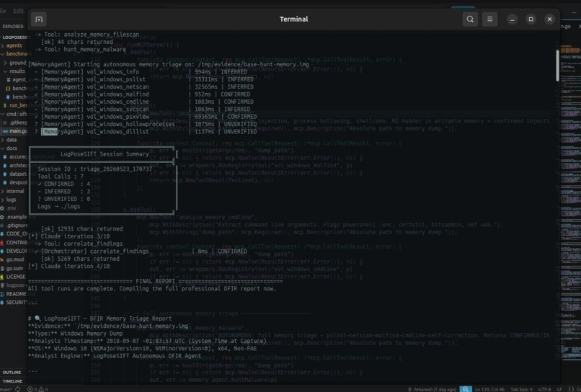Click the LOGPOSESIFT project header in Explorer
This screenshot has height=392, width=581.
(x=14, y=37)
